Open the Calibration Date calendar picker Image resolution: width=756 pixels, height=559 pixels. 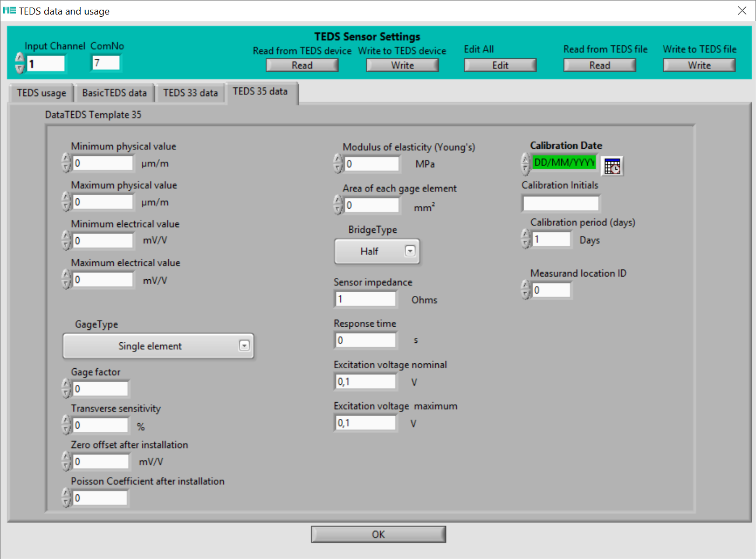pos(612,166)
